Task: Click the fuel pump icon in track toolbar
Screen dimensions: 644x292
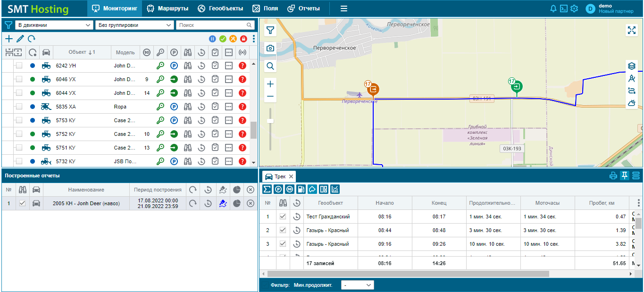Action: (301, 189)
